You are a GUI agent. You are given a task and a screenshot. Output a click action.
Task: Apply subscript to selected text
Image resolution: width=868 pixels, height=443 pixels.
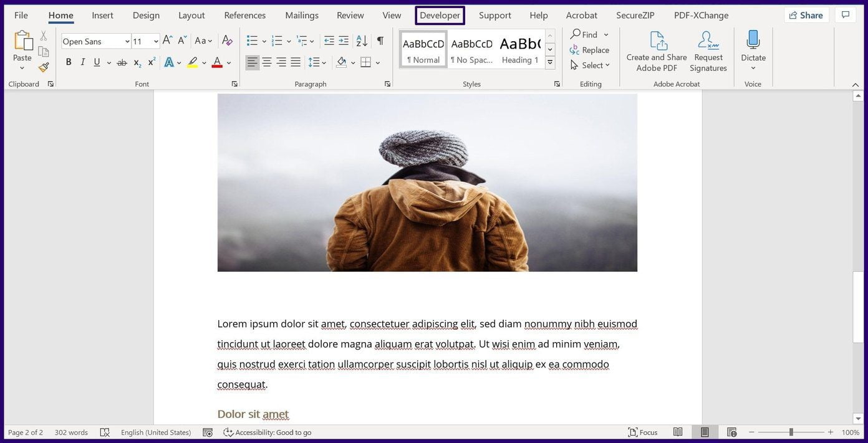[136, 62]
